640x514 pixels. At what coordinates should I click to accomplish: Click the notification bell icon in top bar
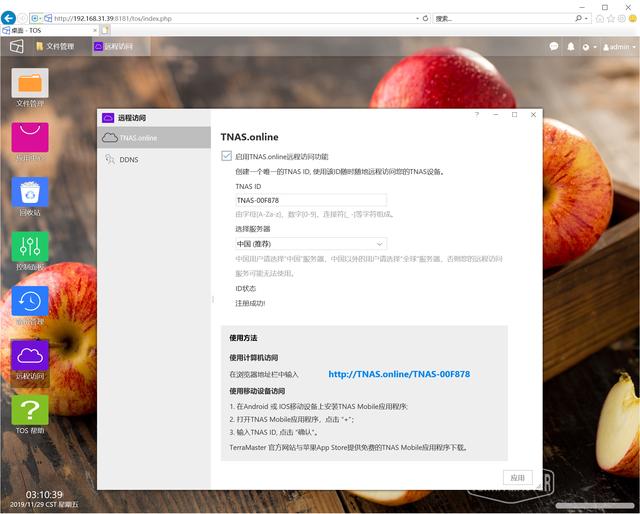coord(571,46)
